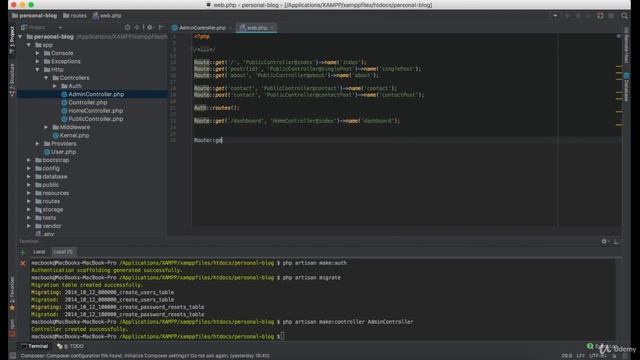
Task: Collapse the Controllers folder
Action: click(x=46, y=78)
